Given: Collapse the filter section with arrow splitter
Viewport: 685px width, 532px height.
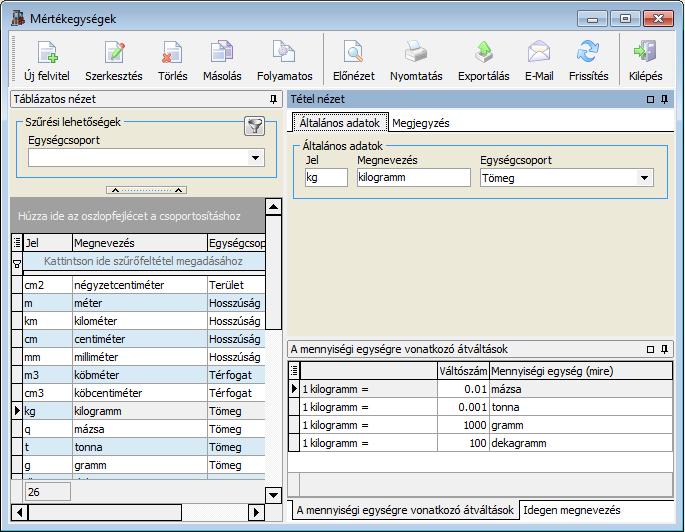Looking at the screenshot, I should tap(146, 190).
